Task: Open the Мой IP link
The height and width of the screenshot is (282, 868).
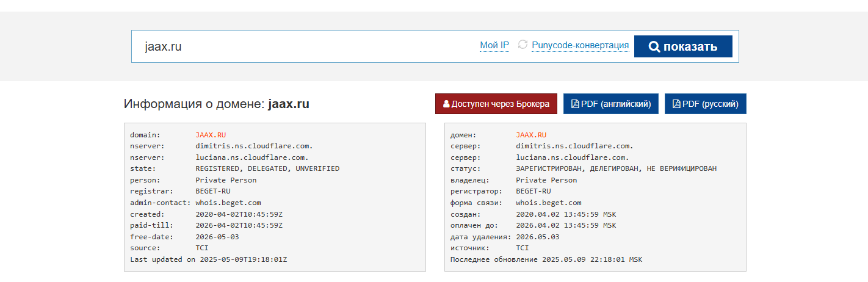Action: 494,45
